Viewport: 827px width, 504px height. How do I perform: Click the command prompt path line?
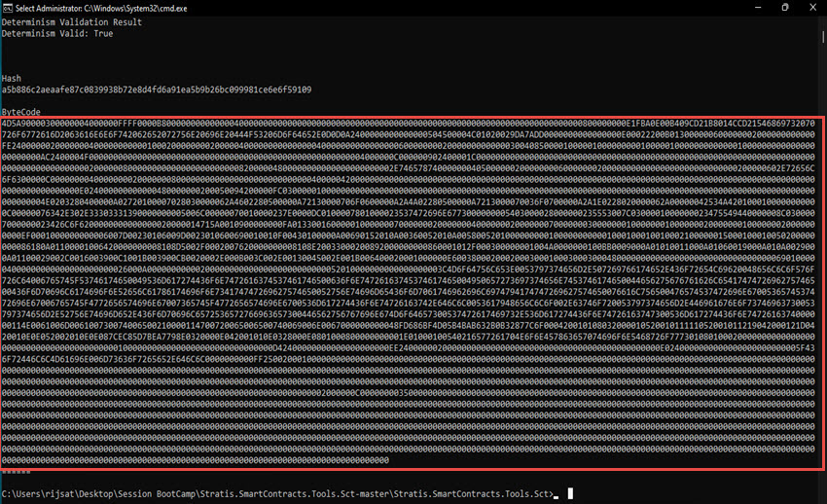(278, 494)
